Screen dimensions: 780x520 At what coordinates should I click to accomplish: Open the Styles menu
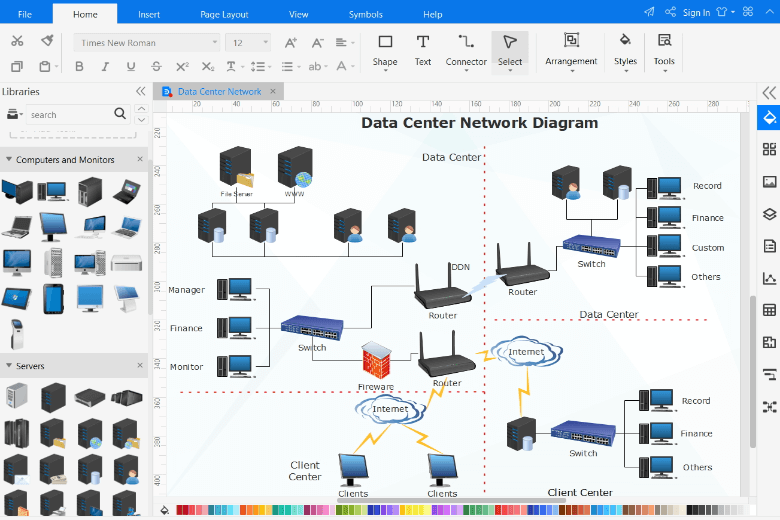(625, 51)
